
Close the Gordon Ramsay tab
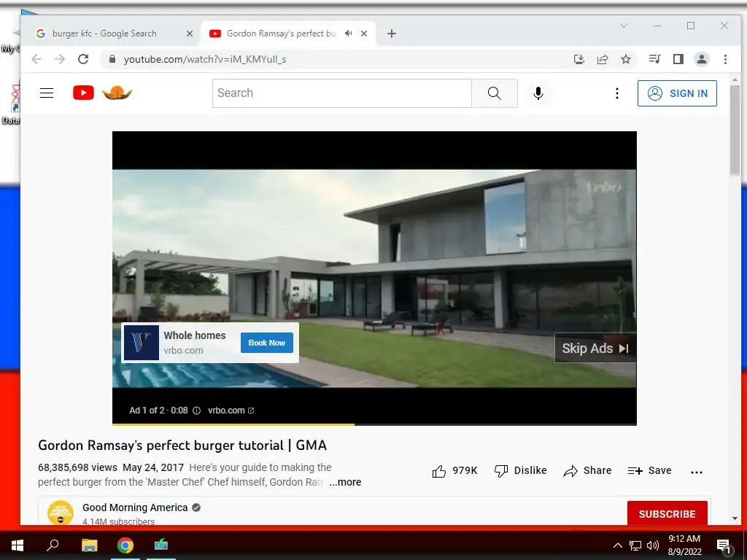364,34
